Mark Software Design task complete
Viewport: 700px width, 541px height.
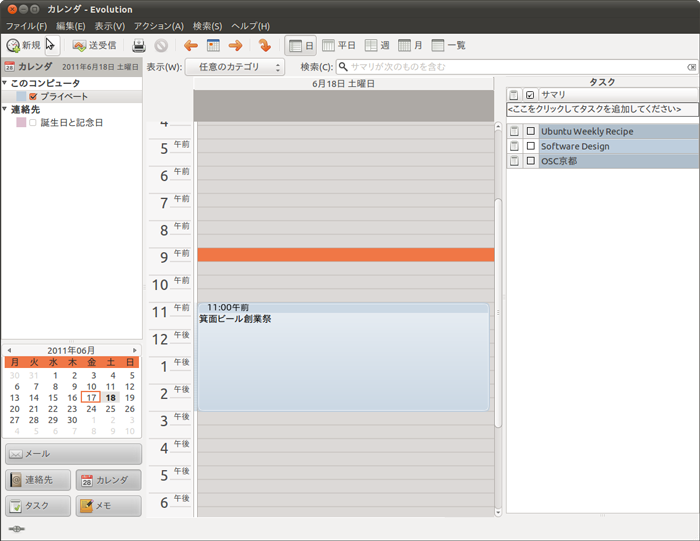click(x=530, y=146)
